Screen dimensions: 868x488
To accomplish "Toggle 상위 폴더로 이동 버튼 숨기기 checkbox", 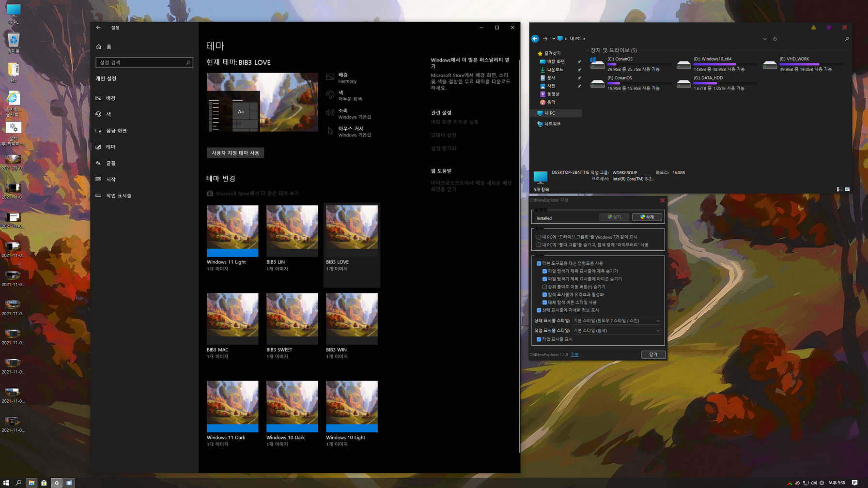I will point(544,287).
